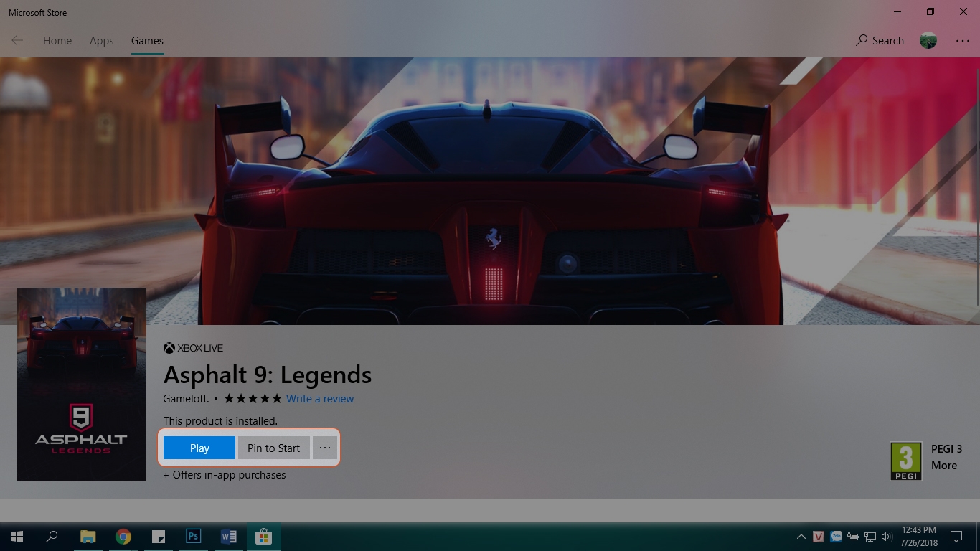
Task: Launch Google Chrome from the taskbar
Action: [123, 537]
